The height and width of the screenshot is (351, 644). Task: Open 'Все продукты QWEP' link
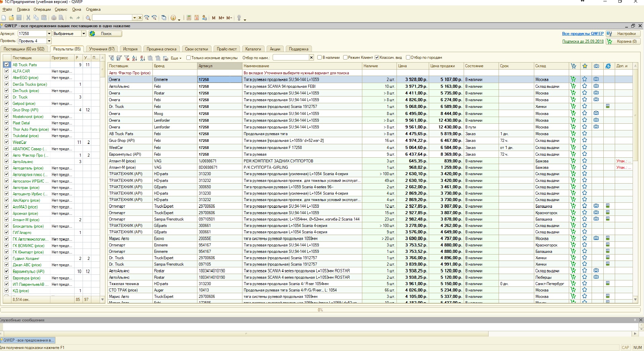583,34
